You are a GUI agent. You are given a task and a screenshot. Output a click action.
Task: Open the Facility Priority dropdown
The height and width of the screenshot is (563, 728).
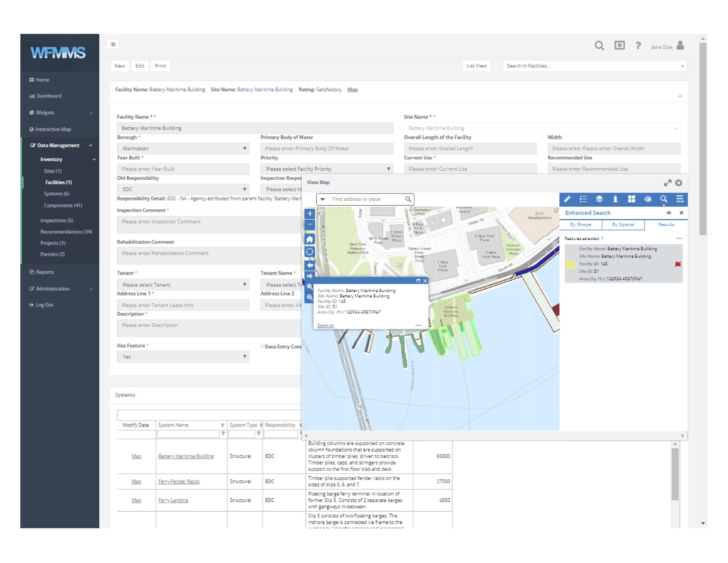(x=326, y=169)
